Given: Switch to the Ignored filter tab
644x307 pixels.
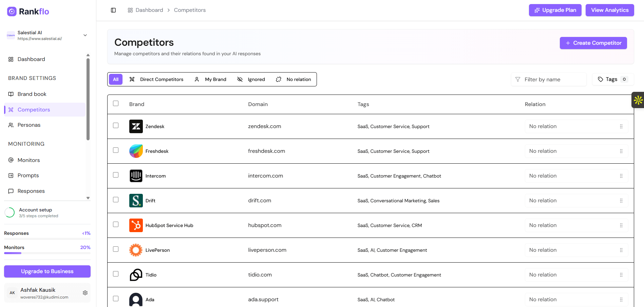Looking at the screenshot, I should (251, 79).
